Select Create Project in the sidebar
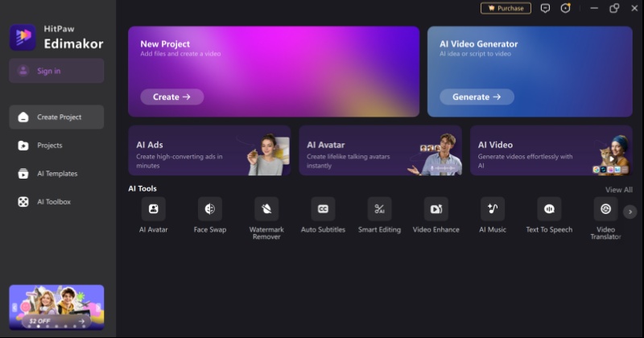Viewport: 644px width, 338px height. [56, 117]
